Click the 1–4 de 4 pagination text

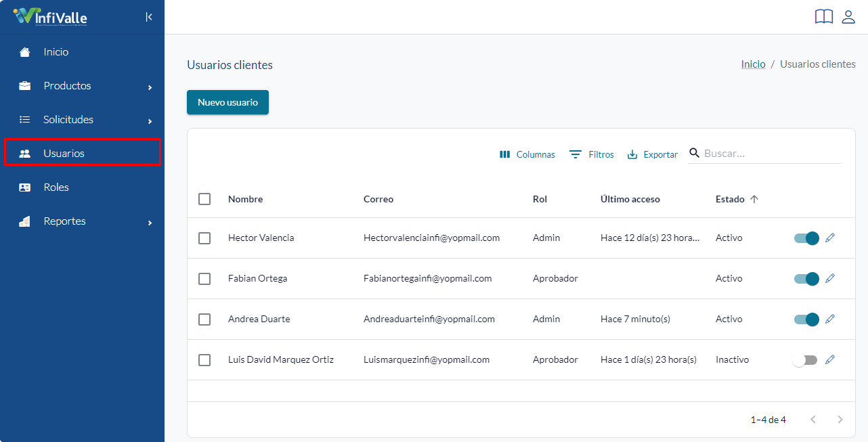768,420
